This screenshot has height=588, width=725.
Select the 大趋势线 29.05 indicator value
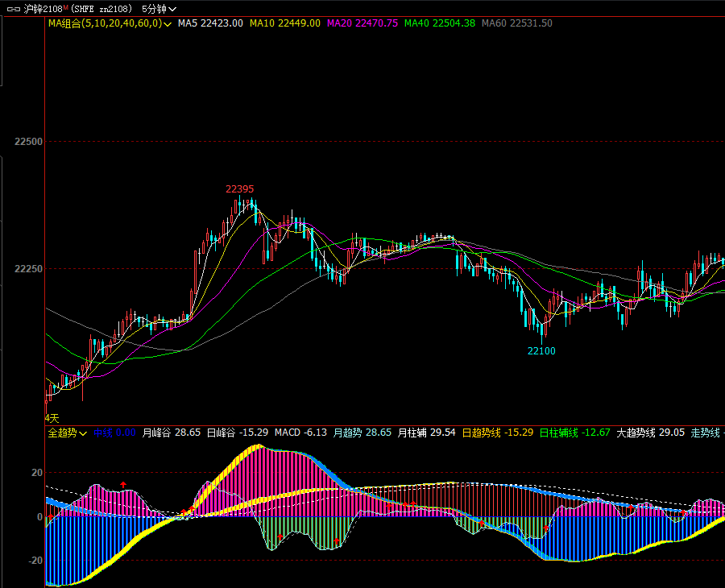tap(651, 433)
